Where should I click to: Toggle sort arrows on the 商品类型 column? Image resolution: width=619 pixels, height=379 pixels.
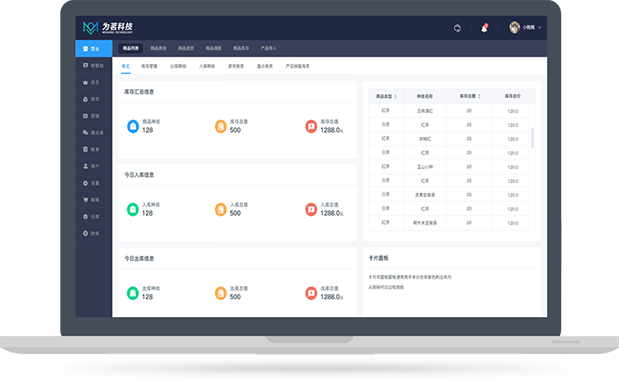[x=395, y=96]
